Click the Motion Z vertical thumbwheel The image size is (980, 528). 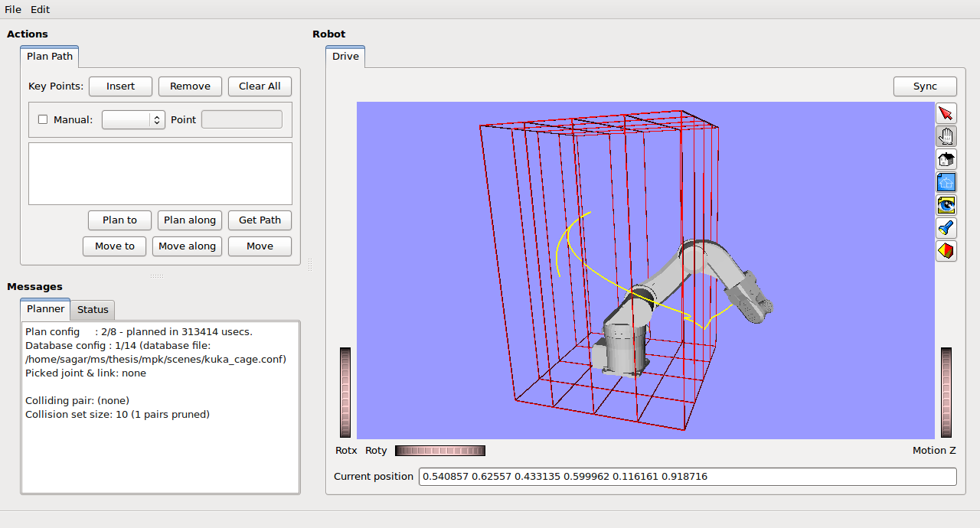(x=946, y=393)
